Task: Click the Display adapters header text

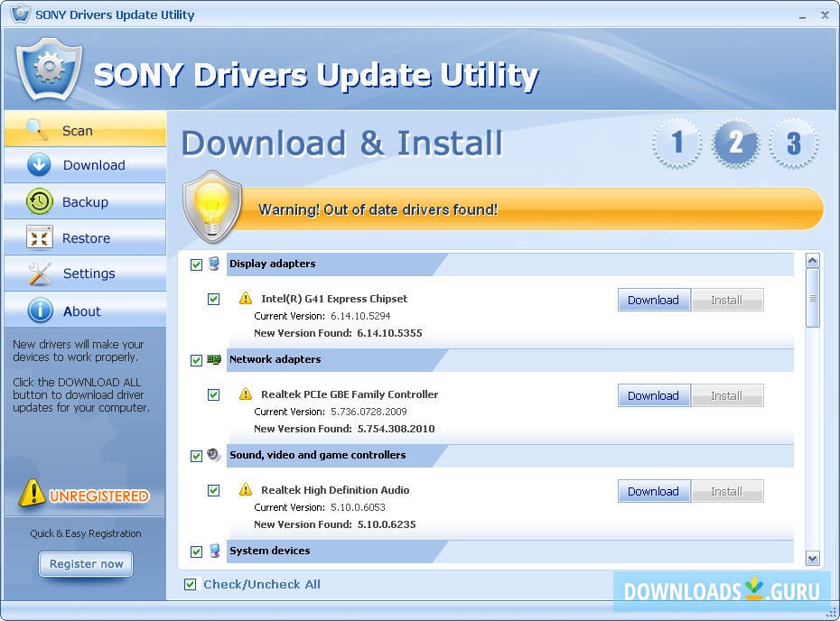Action: click(x=272, y=264)
